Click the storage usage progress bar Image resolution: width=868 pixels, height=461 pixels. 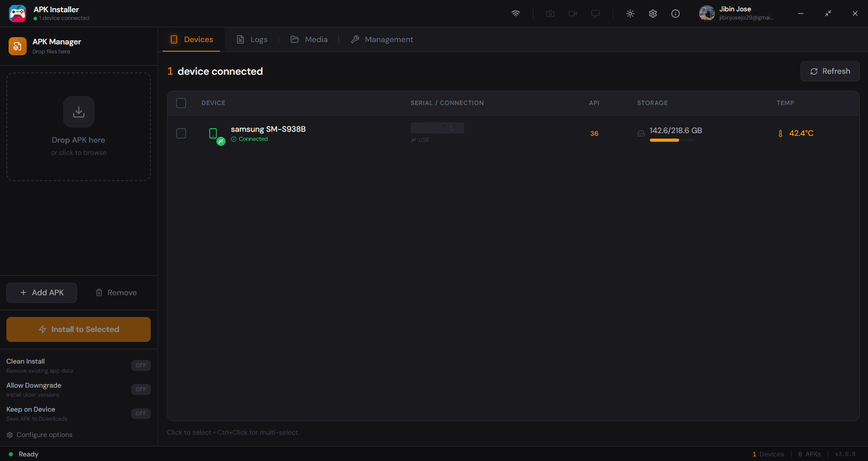672,140
